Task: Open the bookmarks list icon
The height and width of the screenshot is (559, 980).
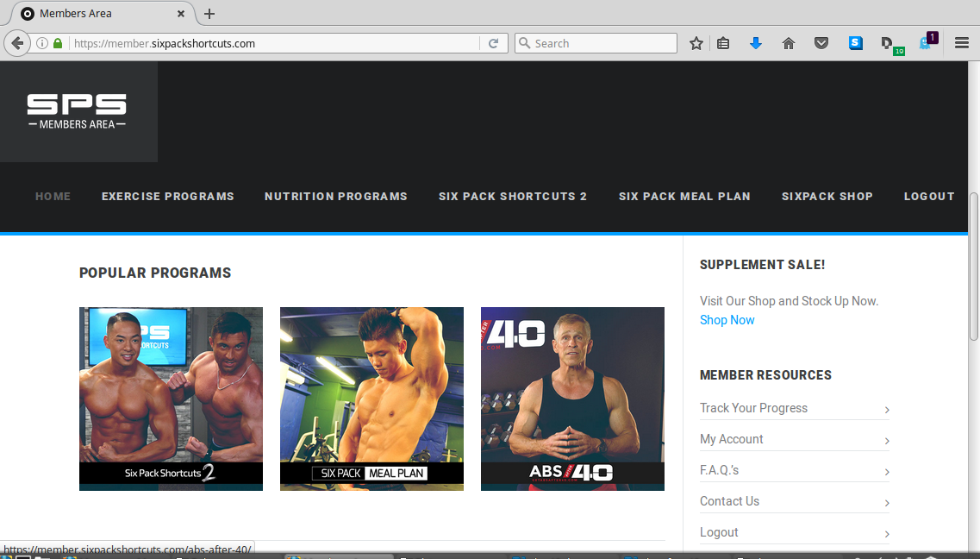Action: pos(723,43)
